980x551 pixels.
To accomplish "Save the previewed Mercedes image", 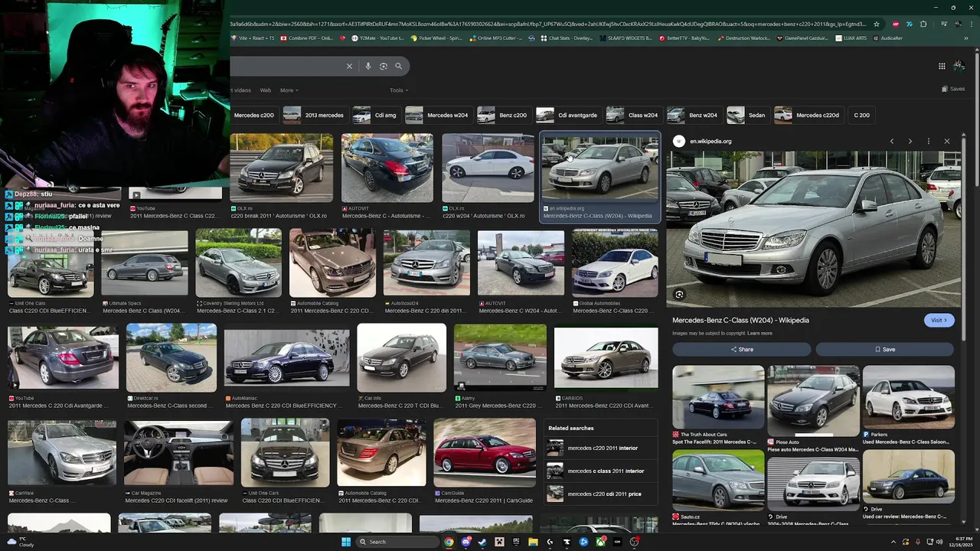I will pyautogui.click(x=884, y=349).
